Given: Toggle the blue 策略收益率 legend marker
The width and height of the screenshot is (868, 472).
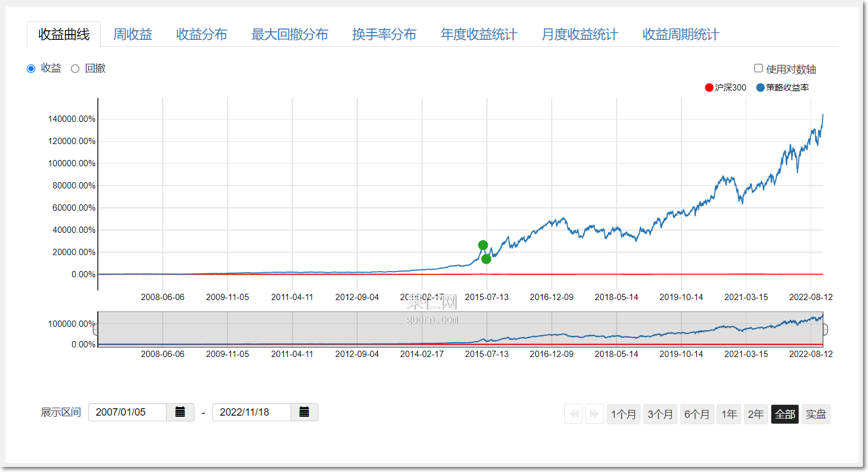Looking at the screenshot, I should coord(760,88).
